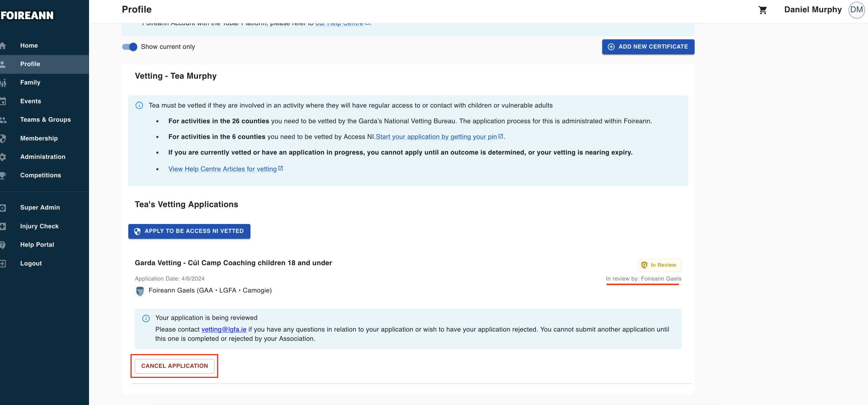868x405 pixels.
Task: Click the vetting info circle icon
Action: point(139,105)
